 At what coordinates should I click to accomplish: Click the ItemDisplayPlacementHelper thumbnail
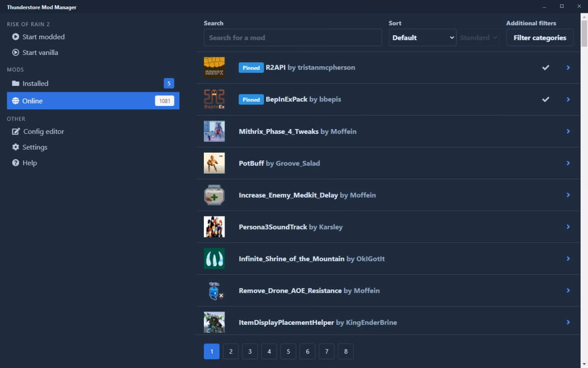(x=214, y=322)
